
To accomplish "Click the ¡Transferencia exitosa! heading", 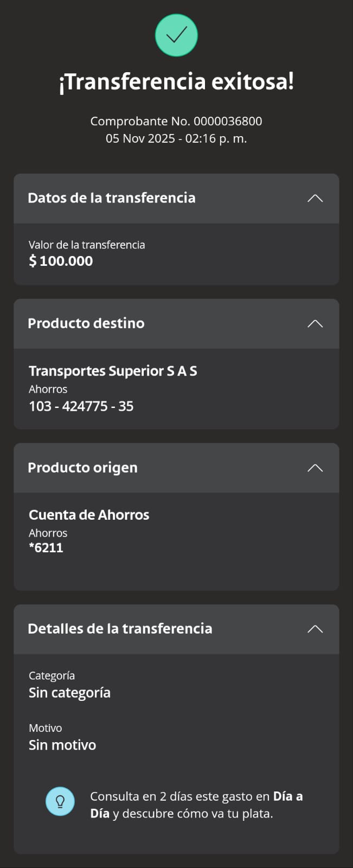I will coord(176,82).
